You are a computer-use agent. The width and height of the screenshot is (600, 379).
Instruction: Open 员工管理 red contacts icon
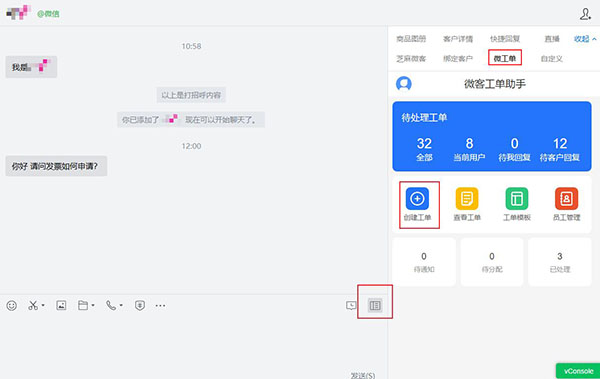point(566,199)
